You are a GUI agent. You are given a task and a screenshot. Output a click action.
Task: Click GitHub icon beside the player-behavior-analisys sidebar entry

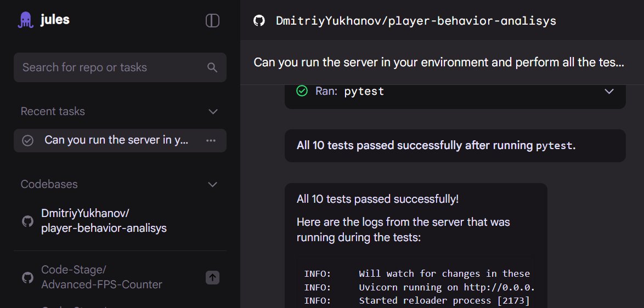coord(27,221)
